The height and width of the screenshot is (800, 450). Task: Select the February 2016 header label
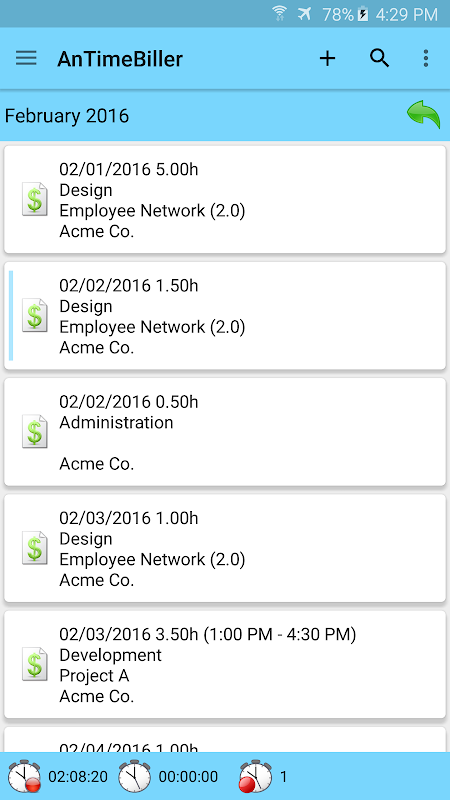point(67,116)
